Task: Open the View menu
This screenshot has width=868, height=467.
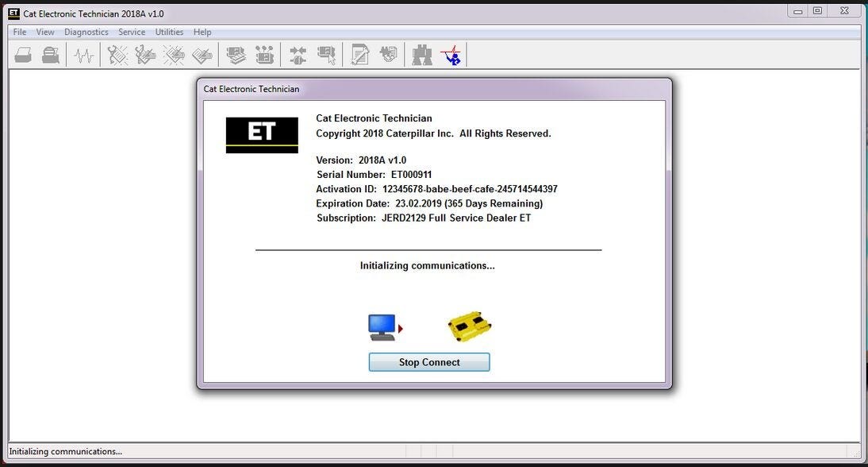Action: click(x=45, y=32)
